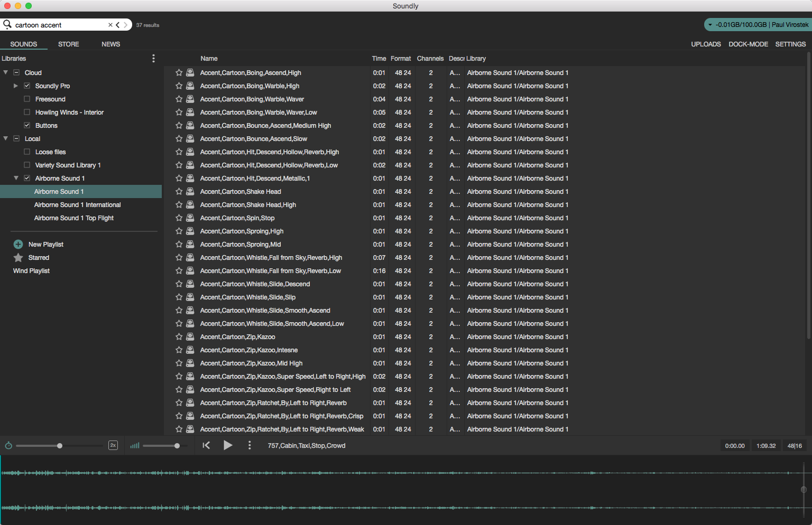
Task: Open the NEWS section
Action: pos(110,44)
